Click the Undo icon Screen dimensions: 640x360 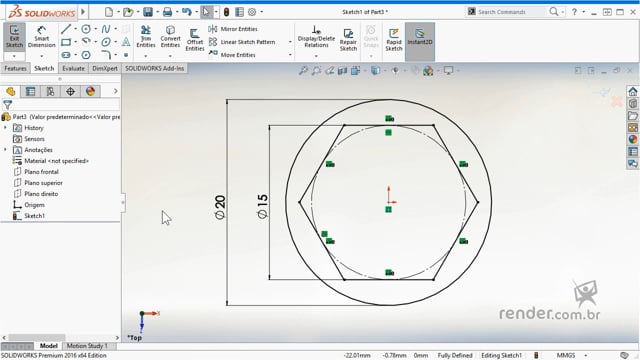186,12
